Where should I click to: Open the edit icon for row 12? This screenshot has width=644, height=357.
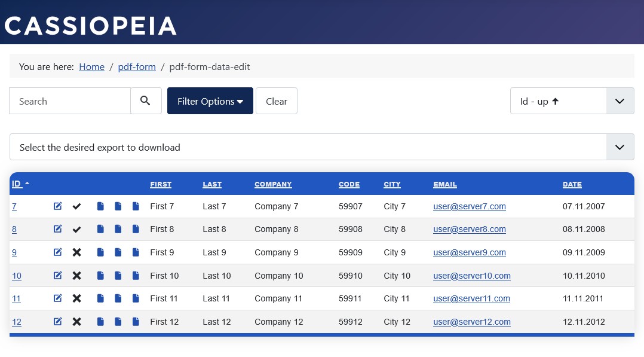click(57, 321)
